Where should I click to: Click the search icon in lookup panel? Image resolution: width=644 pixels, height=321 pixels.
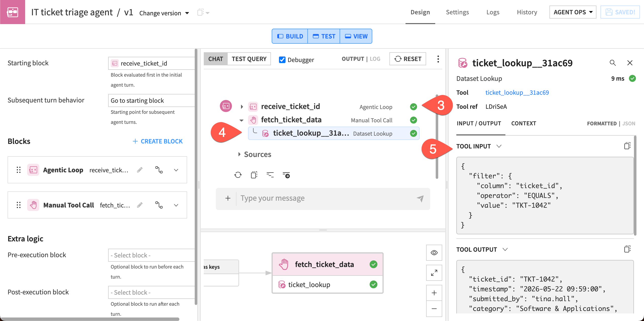[613, 63]
